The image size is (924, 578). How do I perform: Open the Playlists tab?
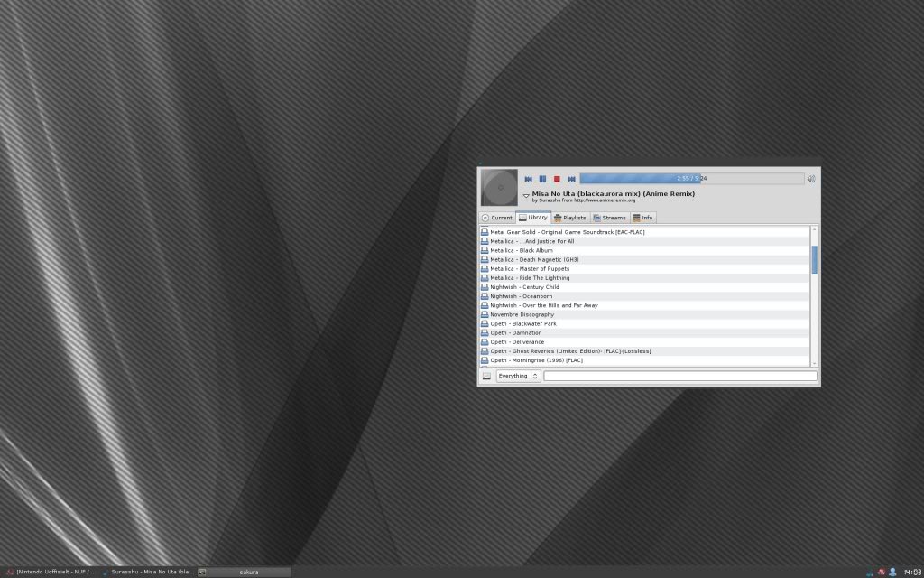pos(570,218)
